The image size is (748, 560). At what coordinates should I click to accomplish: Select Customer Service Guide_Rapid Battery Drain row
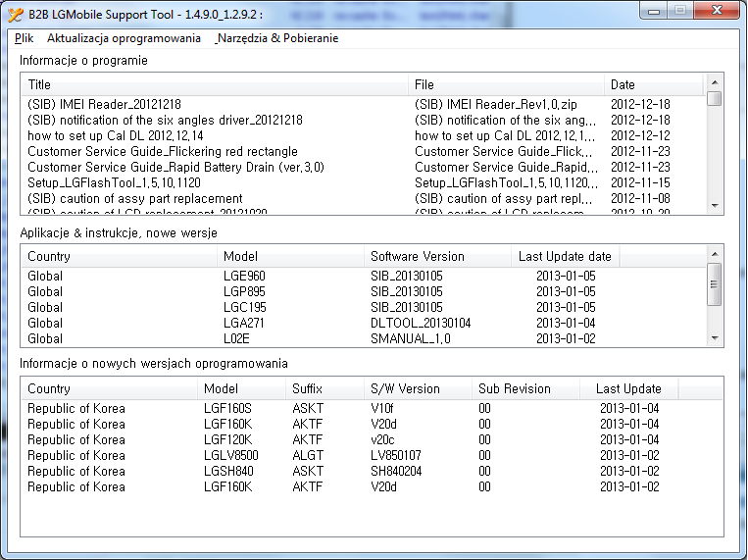tap(363, 167)
